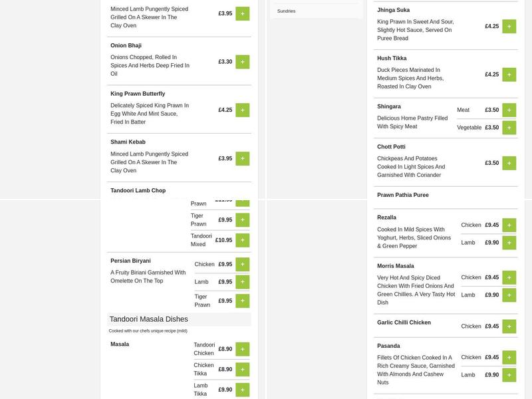
Task: Click the Tandoori Masala Dishes heading
Action: click(149, 319)
